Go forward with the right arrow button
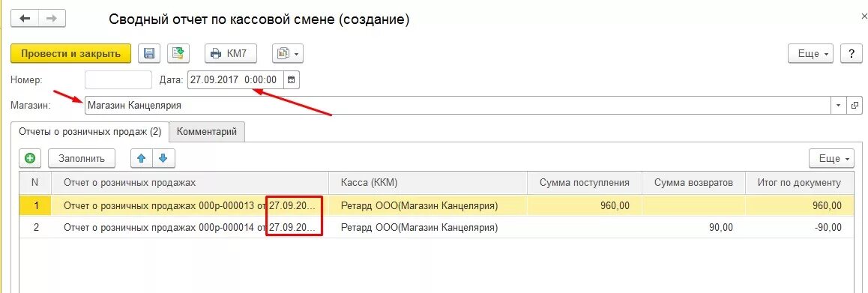The width and height of the screenshot is (868, 293). pyautogui.click(x=52, y=18)
